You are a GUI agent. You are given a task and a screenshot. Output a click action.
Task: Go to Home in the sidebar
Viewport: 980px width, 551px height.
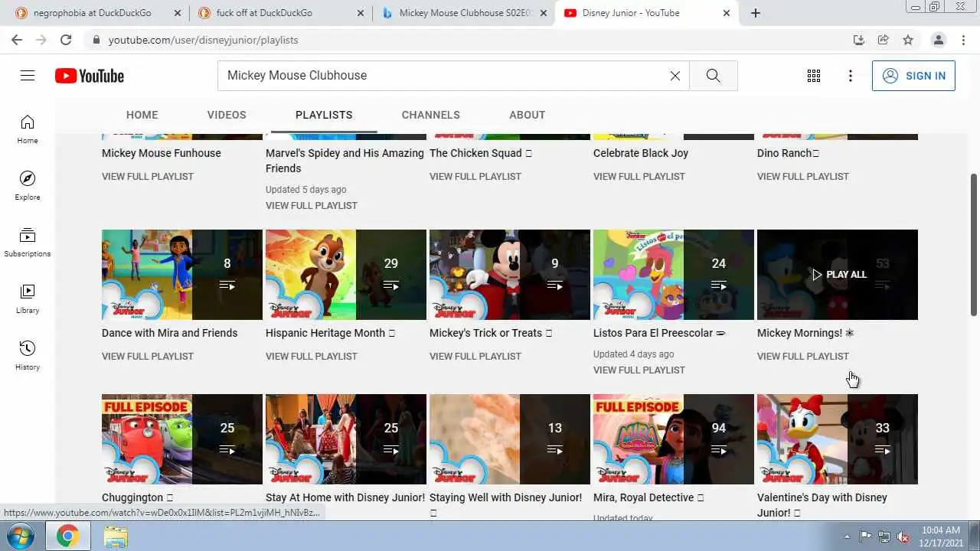(x=28, y=129)
